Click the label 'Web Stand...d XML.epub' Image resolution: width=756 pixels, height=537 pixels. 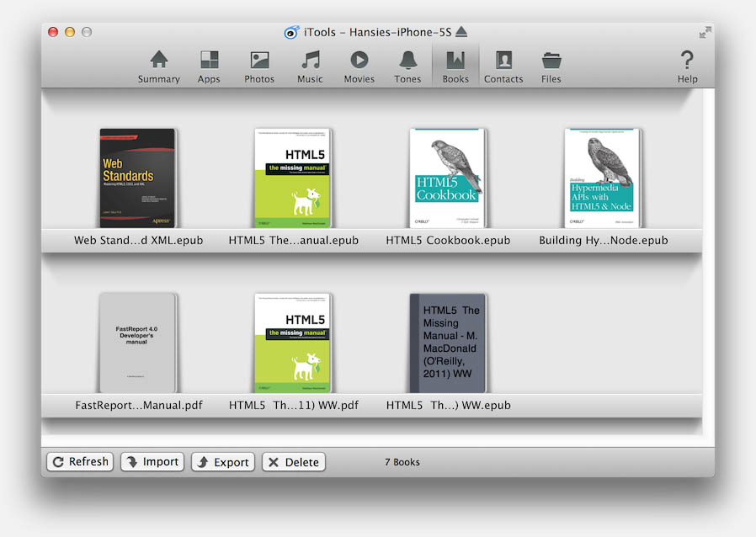138,240
